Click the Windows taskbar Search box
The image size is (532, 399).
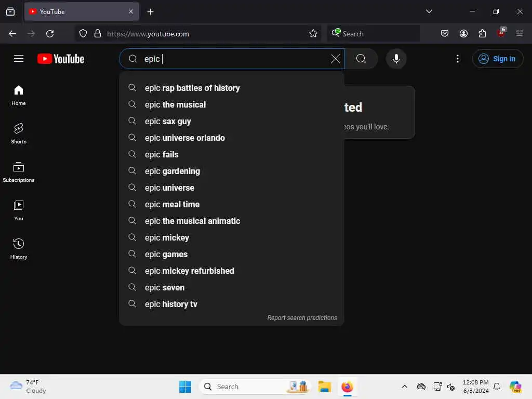coord(255,387)
